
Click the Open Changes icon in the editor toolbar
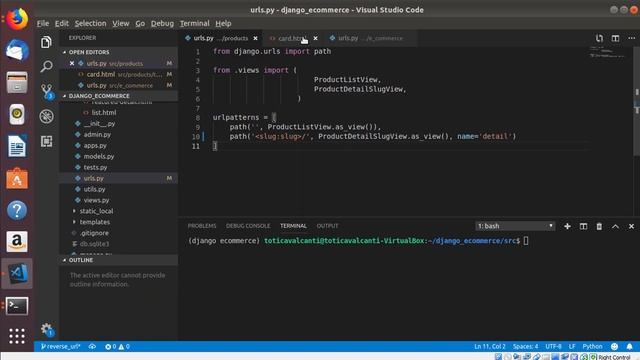599,38
